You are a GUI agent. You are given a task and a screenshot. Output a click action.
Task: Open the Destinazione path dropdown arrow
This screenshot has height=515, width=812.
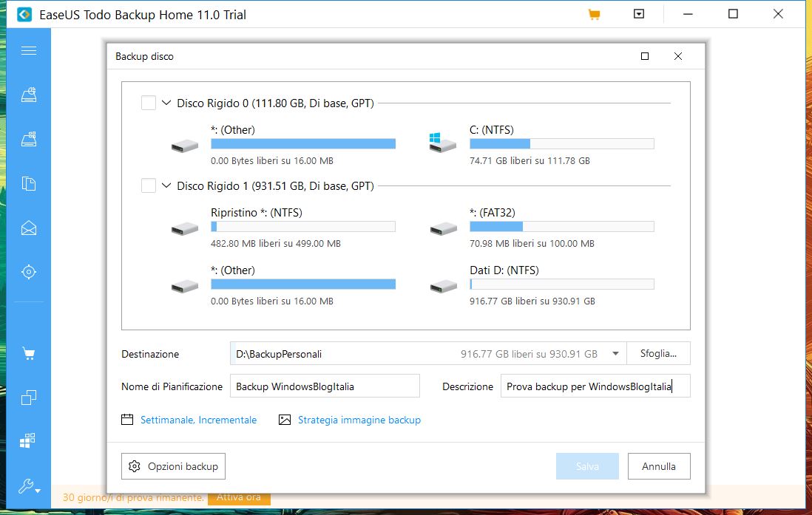click(x=615, y=353)
